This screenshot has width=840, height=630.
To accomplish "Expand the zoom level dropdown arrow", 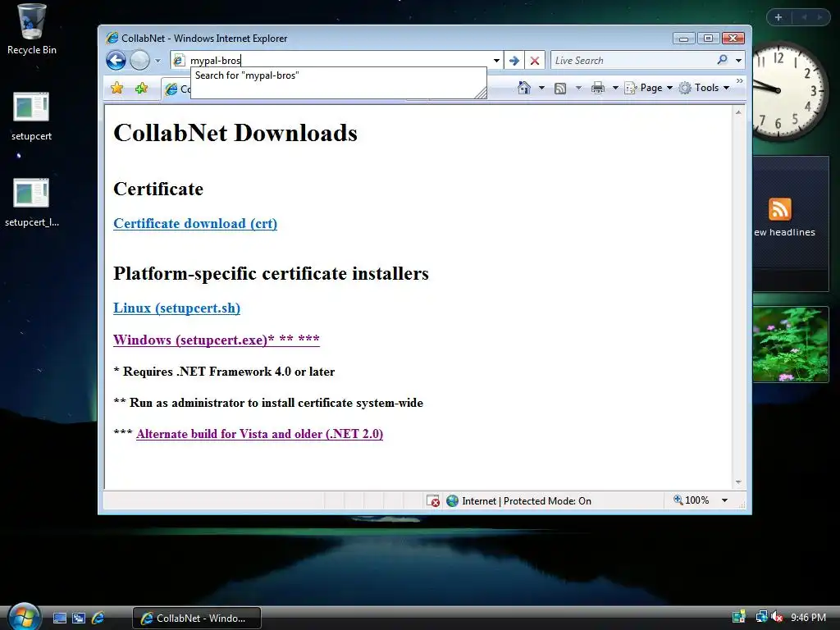I will 725,500.
